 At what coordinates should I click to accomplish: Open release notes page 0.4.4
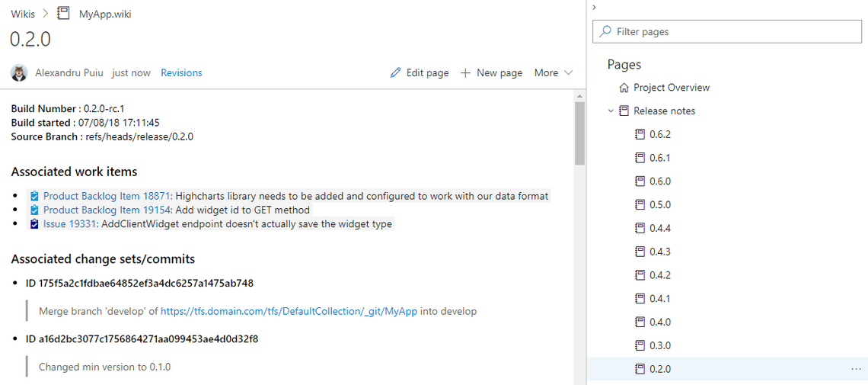click(x=660, y=228)
